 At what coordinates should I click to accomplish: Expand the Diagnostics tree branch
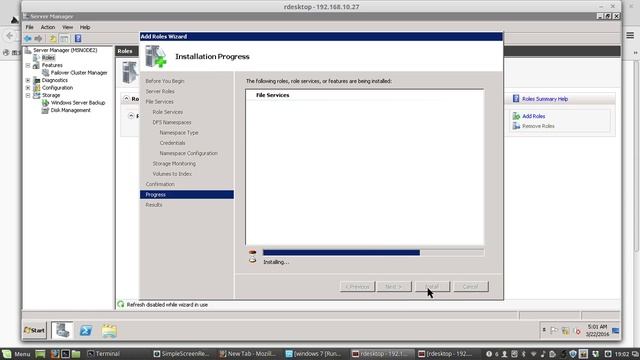28,80
